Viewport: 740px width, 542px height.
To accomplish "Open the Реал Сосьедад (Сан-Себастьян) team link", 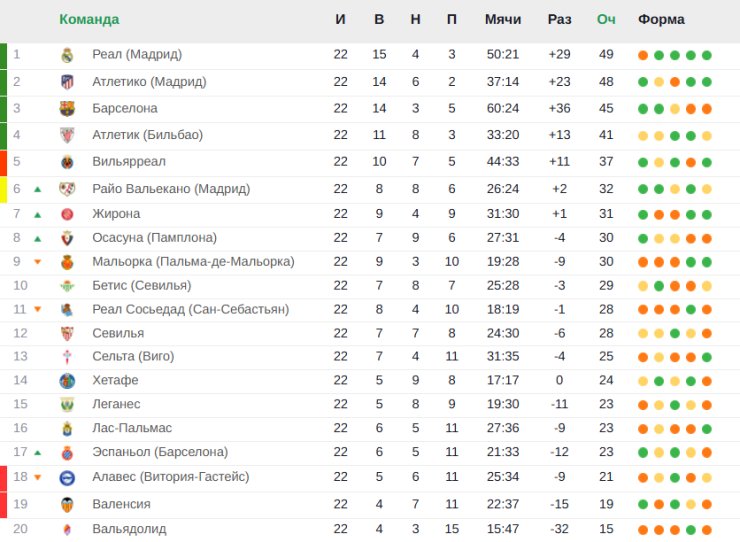I will pyautogui.click(x=191, y=310).
